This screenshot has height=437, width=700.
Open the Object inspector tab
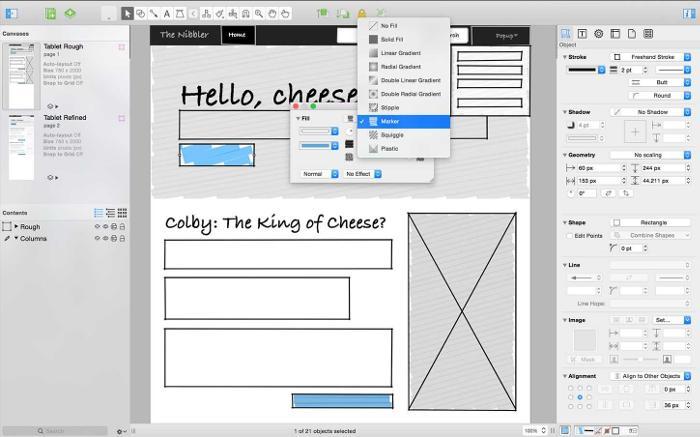566,33
